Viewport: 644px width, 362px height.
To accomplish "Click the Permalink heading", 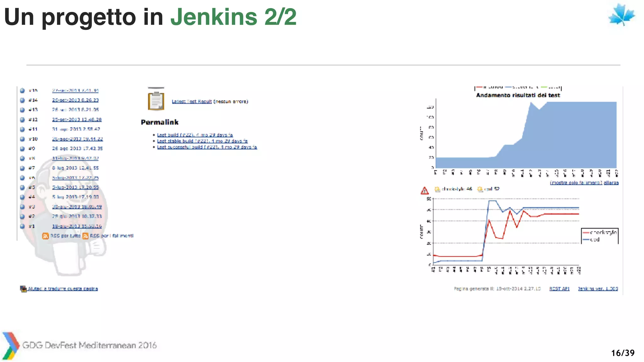I will coord(160,122).
